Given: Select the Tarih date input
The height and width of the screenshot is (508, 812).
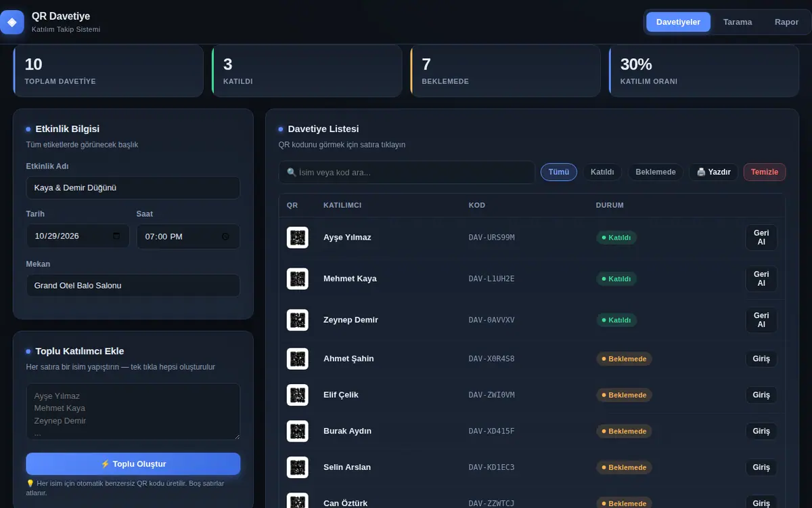Looking at the screenshot, I should (x=78, y=236).
